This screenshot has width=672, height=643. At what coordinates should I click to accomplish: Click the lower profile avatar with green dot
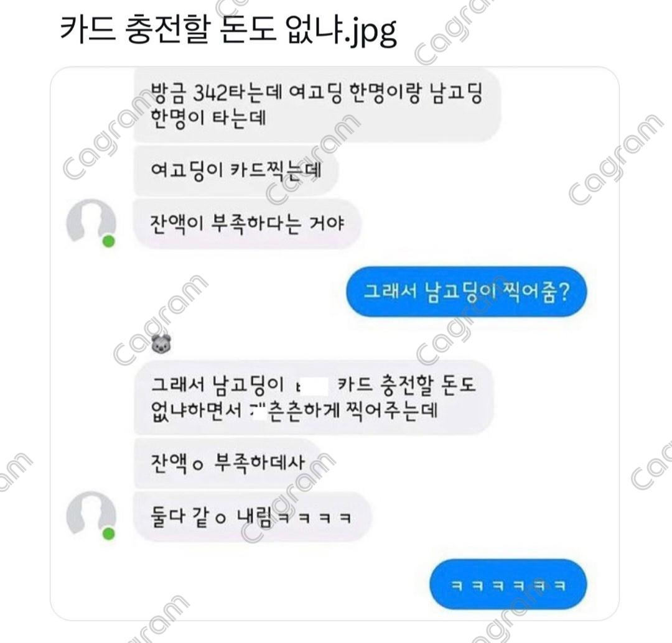[91, 516]
